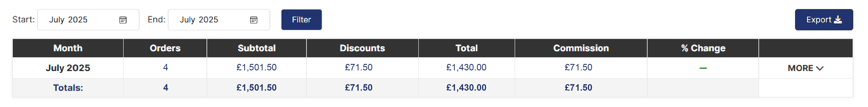Open the End date calendar icon

253,20
